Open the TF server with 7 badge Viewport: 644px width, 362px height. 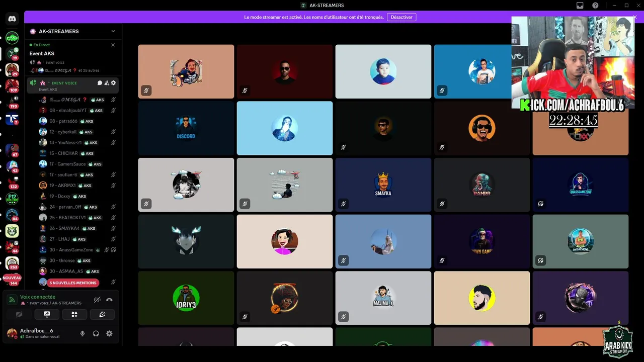(12, 119)
